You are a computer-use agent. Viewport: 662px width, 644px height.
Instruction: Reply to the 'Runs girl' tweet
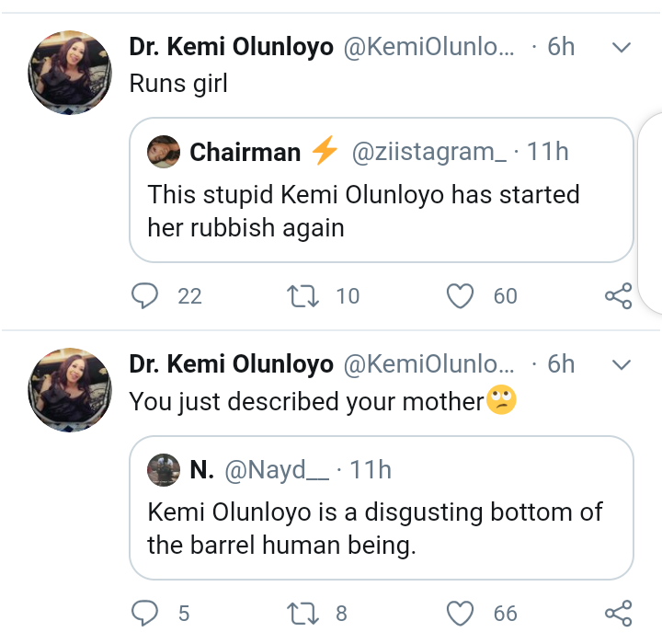pos(145,295)
